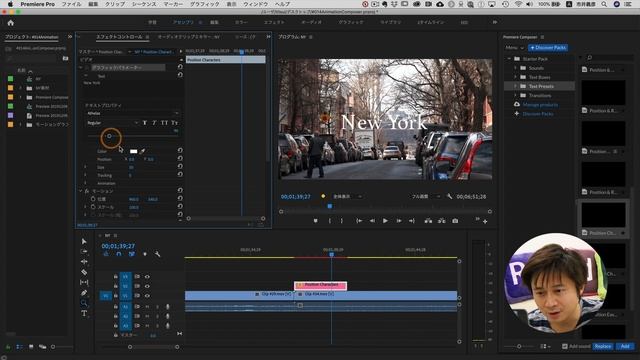Click the Lift button in program monitor
Viewport: 640px width, 360px height.
tap(428, 221)
